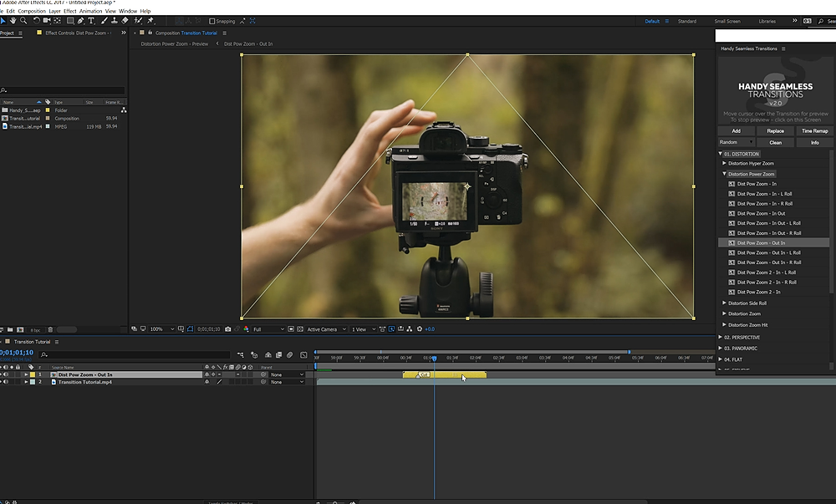Open the Composition menu

point(32,11)
